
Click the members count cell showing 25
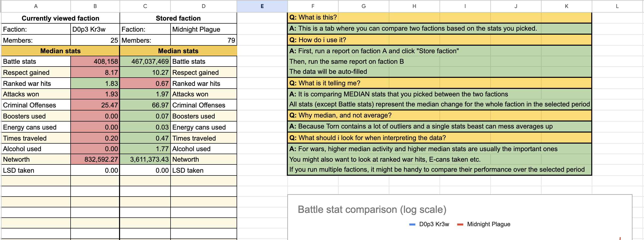coord(95,40)
